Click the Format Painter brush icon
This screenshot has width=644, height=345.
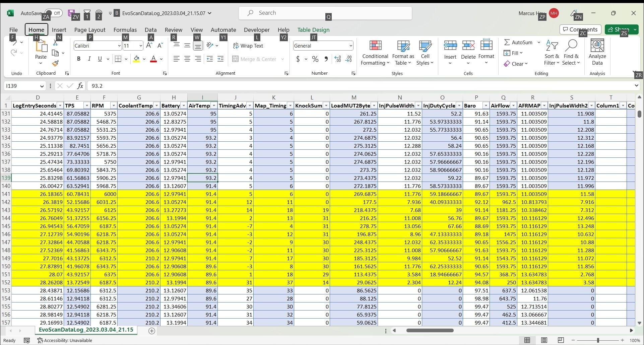pos(56,63)
